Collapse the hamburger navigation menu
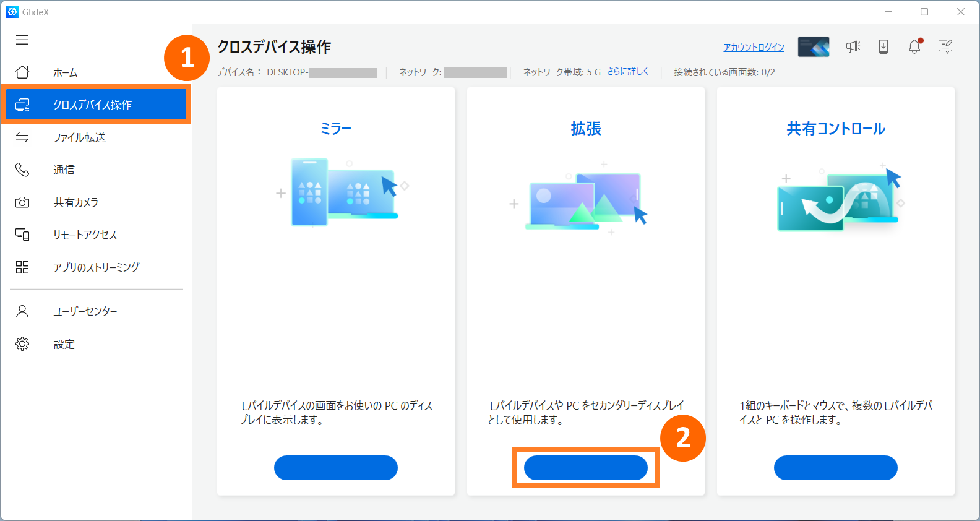The image size is (980, 521). [x=22, y=40]
